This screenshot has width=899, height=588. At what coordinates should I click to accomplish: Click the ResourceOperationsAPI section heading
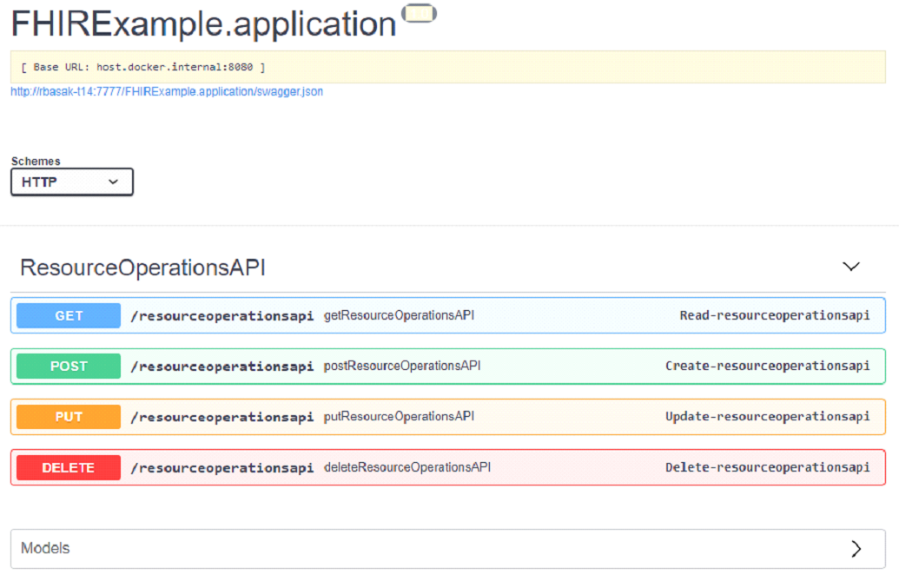[143, 268]
